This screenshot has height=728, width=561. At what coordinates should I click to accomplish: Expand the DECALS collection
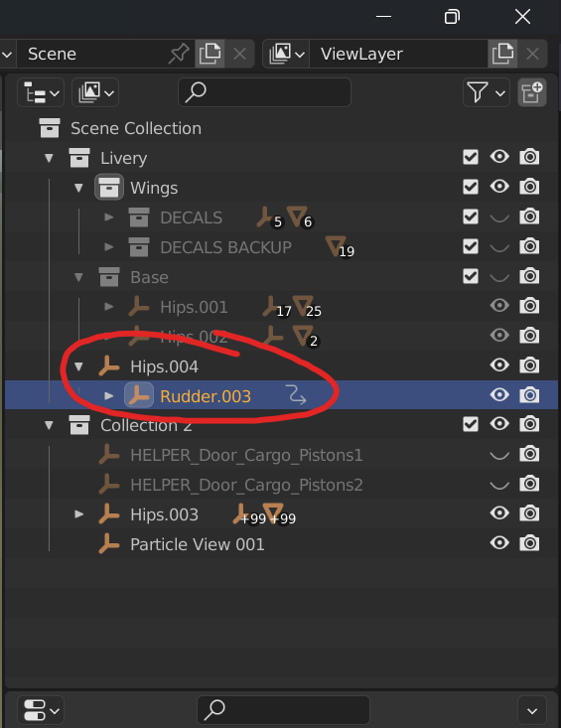coord(109,217)
